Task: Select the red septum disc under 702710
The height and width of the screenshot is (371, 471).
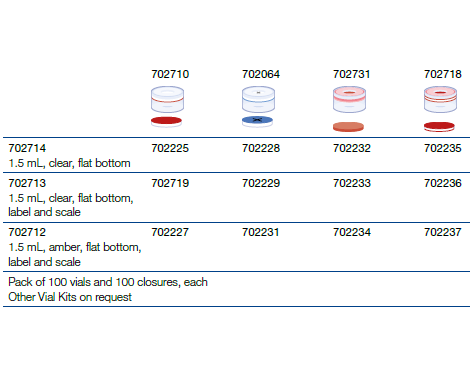Action: tap(166, 122)
